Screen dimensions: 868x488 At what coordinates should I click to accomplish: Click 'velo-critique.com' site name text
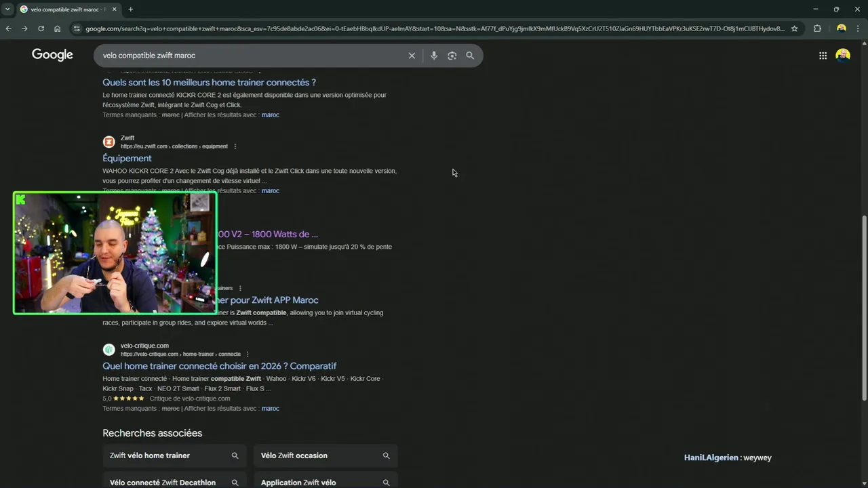tap(144, 346)
